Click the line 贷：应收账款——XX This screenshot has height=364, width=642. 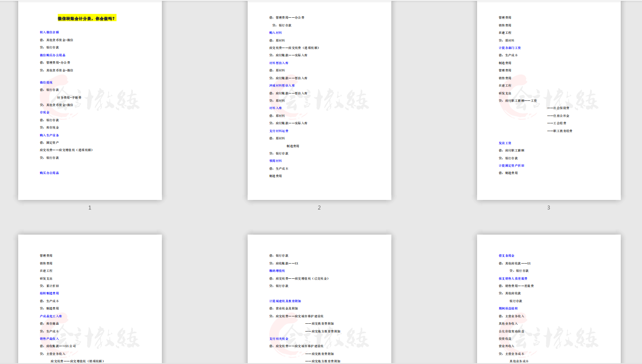(284, 264)
